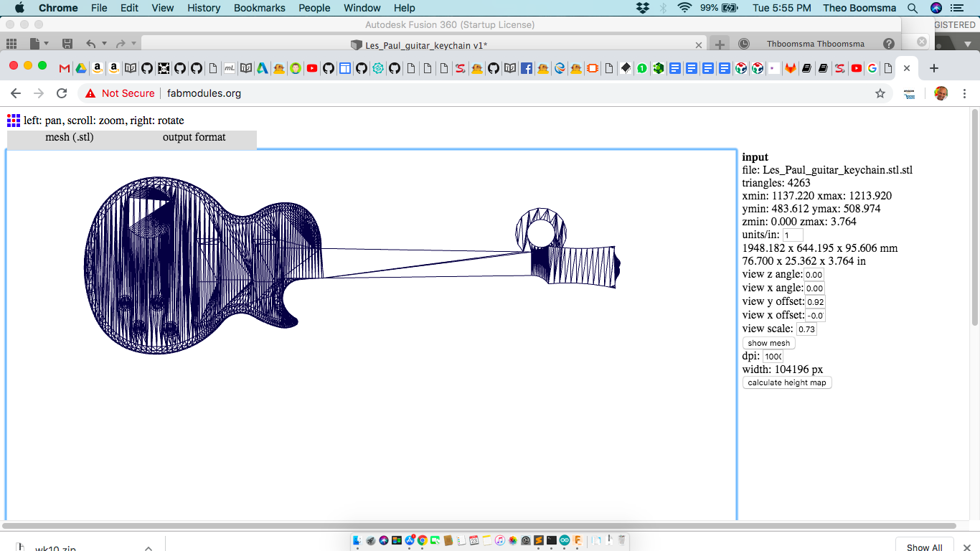The height and width of the screenshot is (551, 980).
Task: Expand wk10.zip download options chevron
Action: pos(149,548)
